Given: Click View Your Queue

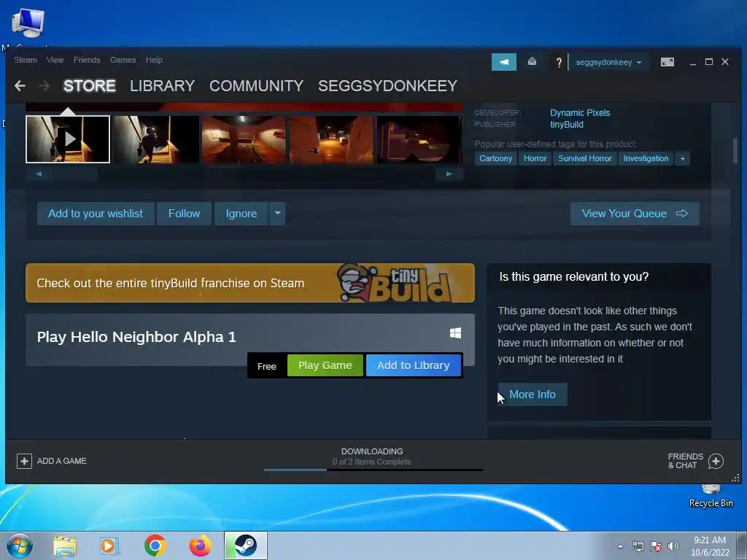Looking at the screenshot, I should [635, 214].
